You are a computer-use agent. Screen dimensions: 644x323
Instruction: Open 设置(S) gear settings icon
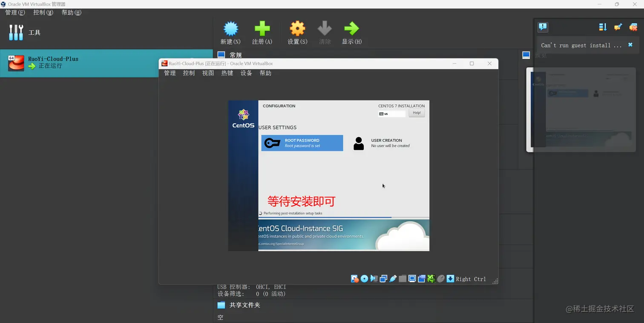[x=297, y=29]
